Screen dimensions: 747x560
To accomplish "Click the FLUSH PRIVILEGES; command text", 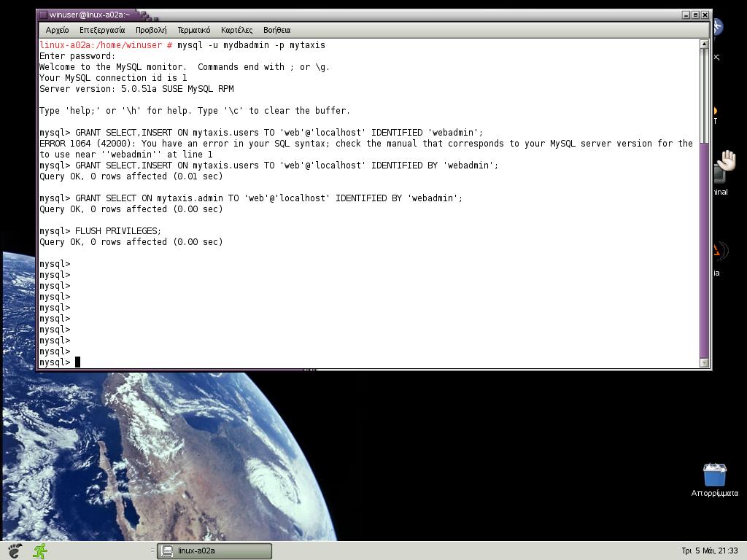I will coord(118,231).
